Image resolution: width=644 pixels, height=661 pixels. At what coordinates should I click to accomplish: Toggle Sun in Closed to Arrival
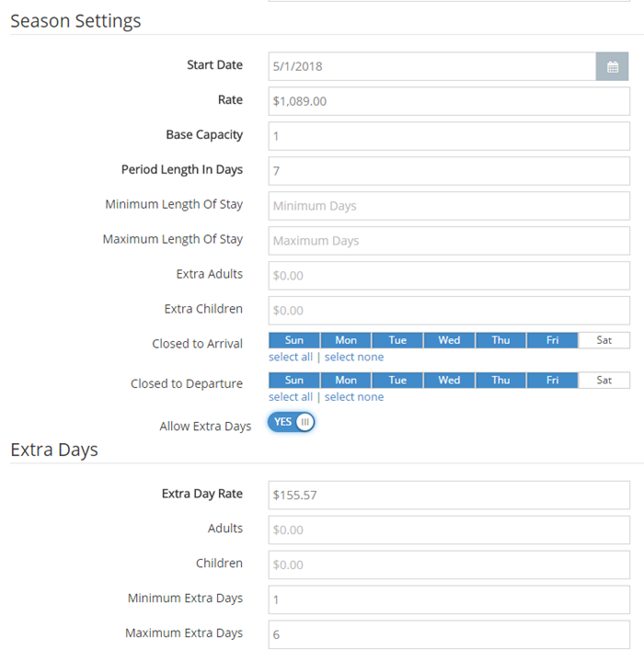294,340
